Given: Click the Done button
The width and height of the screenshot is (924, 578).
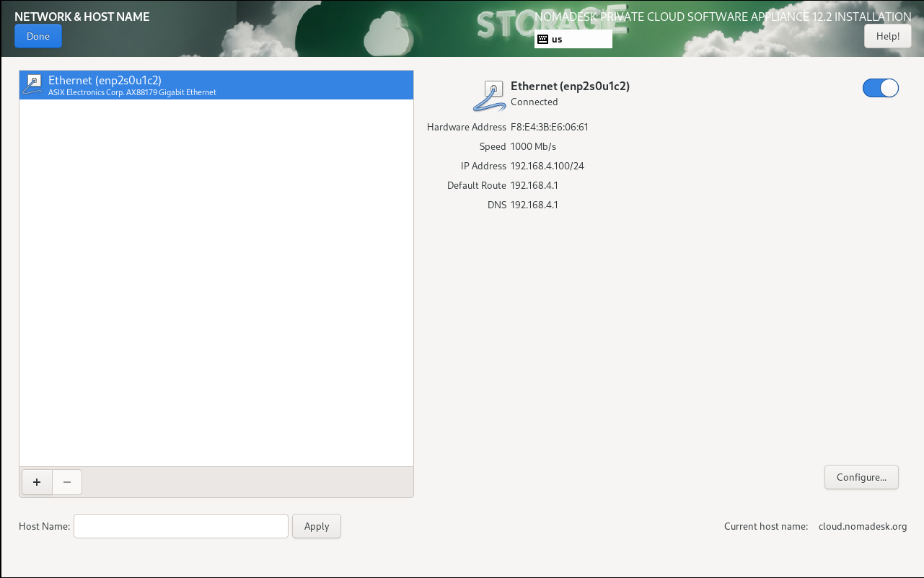Looking at the screenshot, I should coord(38,36).
